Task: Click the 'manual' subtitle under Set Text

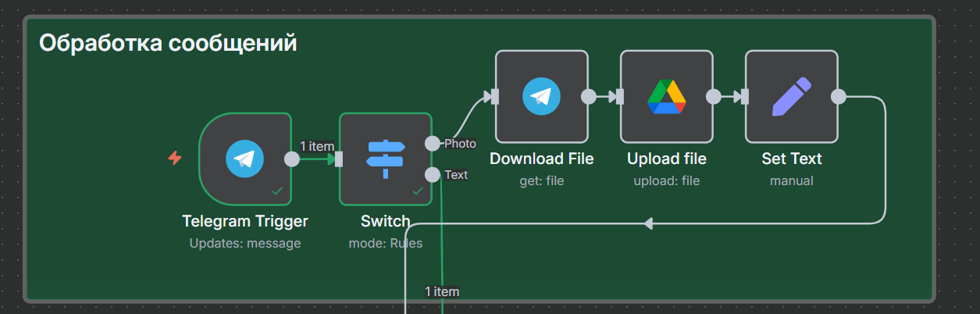Action: [x=792, y=181]
